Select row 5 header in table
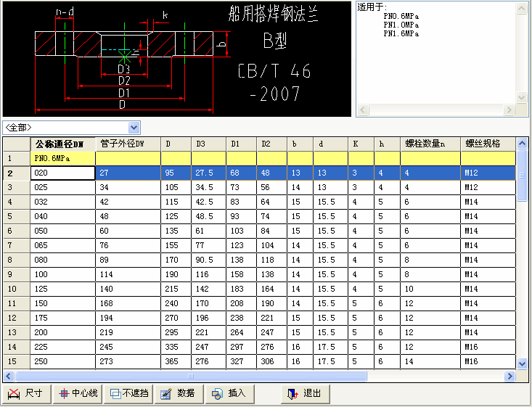The image size is (532, 407). [16, 216]
